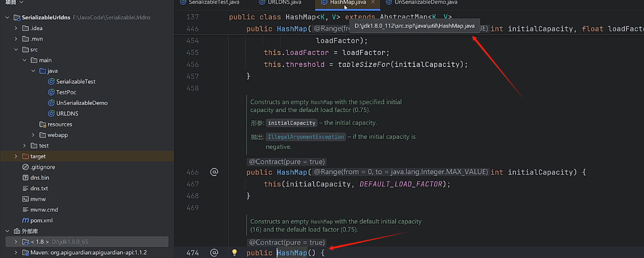
Task: Collapse the 外部库 node
Action: click(7, 231)
